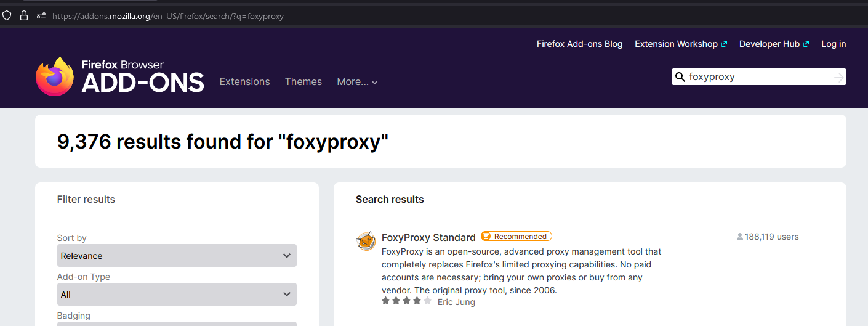The height and width of the screenshot is (326, 868).
Task: Click the FoxyProxy description text
Action: pos(521,271)
